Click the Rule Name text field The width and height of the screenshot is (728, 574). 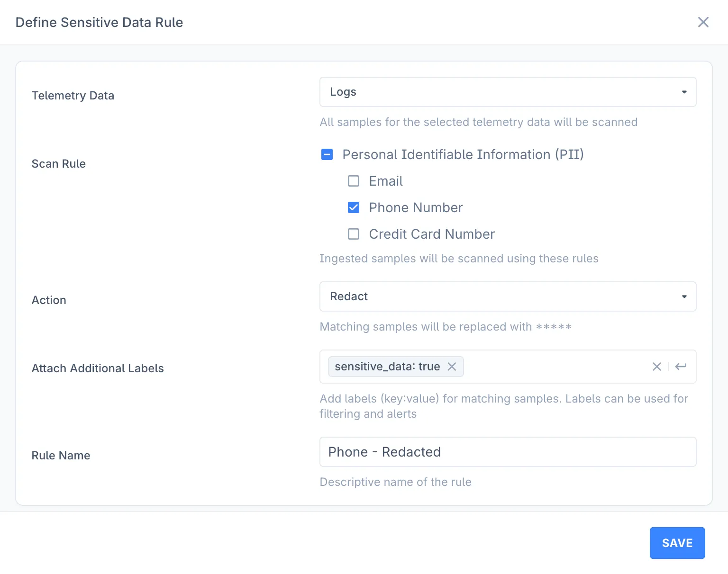coord(507,452)
